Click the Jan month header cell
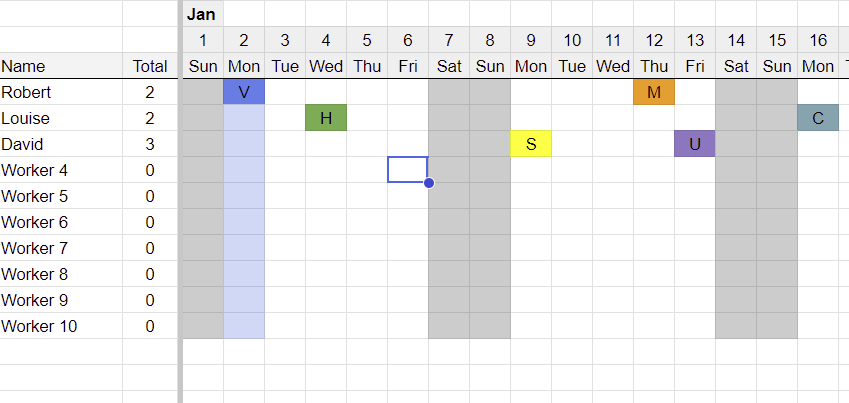Image resolution: width=849 pixels, height=403 pixels. [x=203, y=14]
